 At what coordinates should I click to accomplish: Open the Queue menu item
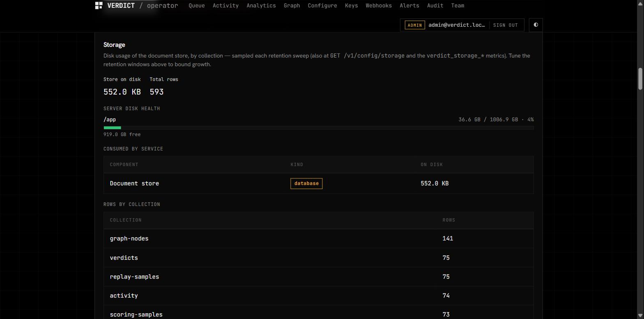click(197, 6)
